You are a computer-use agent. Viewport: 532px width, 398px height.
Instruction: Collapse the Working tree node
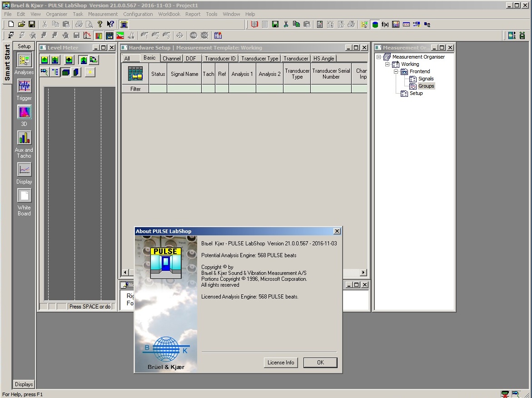point(388,64)
